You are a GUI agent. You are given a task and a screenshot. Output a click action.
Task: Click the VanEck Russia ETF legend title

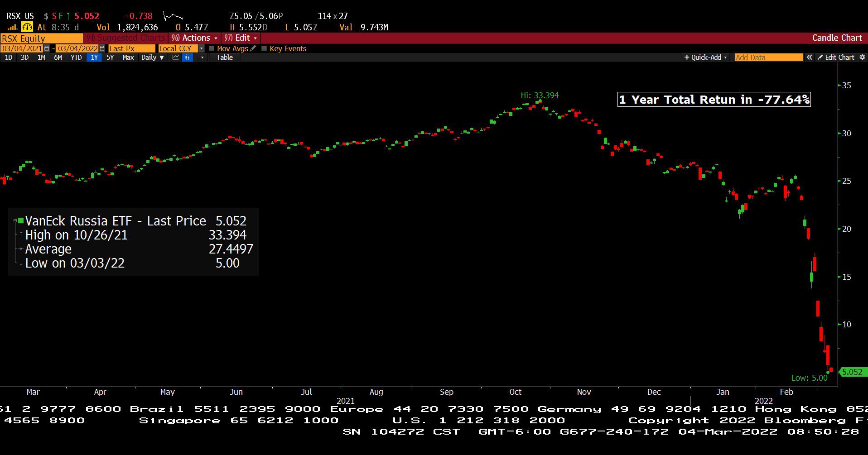pos(116,221)
